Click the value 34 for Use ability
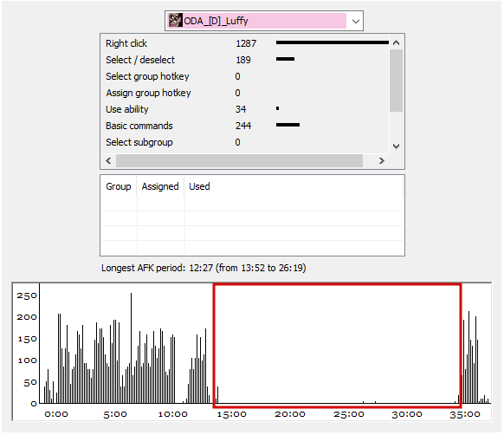 241,109
